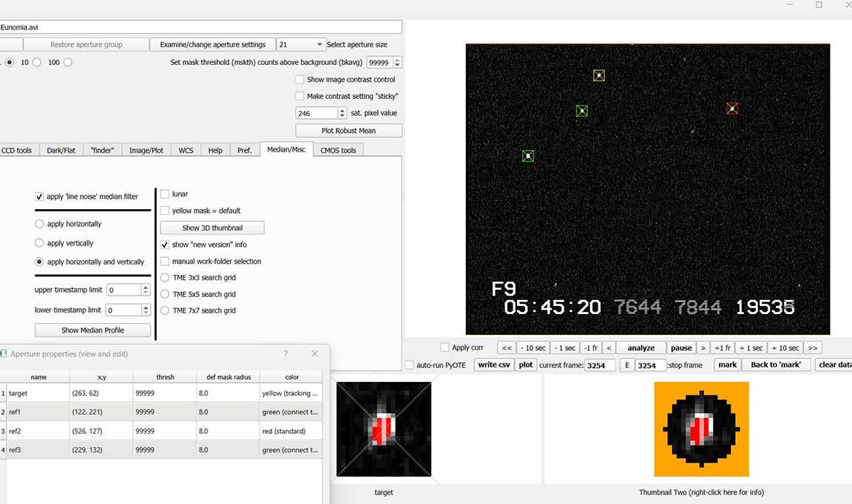Open the Dark/Flat tab
The height and width of the screenshot is (504, 852).
[x=61, y=150]
